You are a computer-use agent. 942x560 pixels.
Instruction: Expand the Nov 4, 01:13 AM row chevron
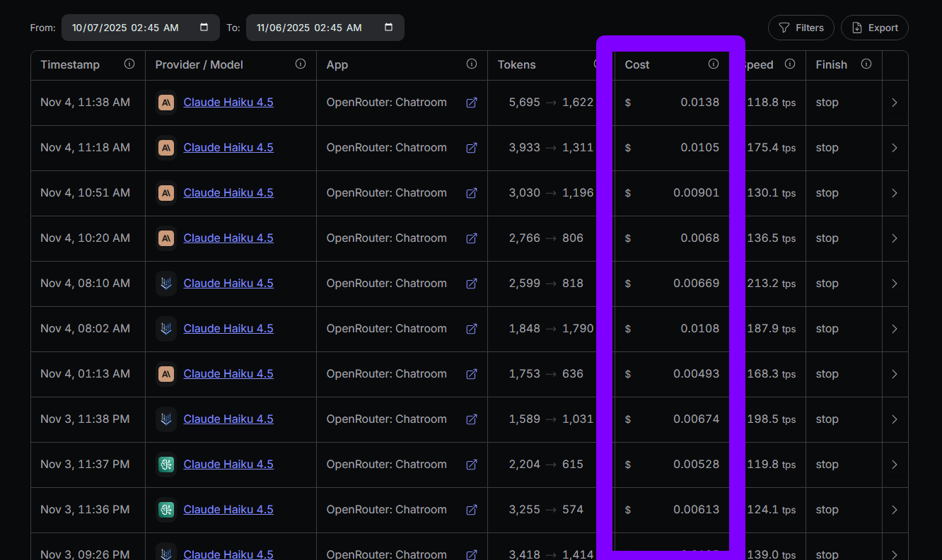click(x=895, y=374)
